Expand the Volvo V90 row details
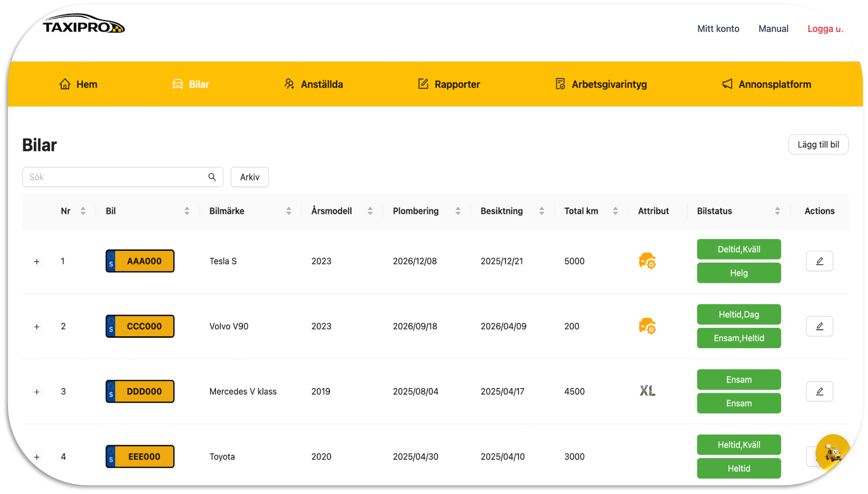This screenshot has width=868, height=494. point(37,327)
